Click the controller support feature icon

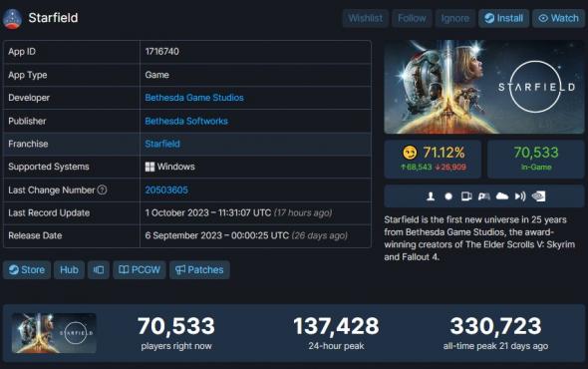484,196
